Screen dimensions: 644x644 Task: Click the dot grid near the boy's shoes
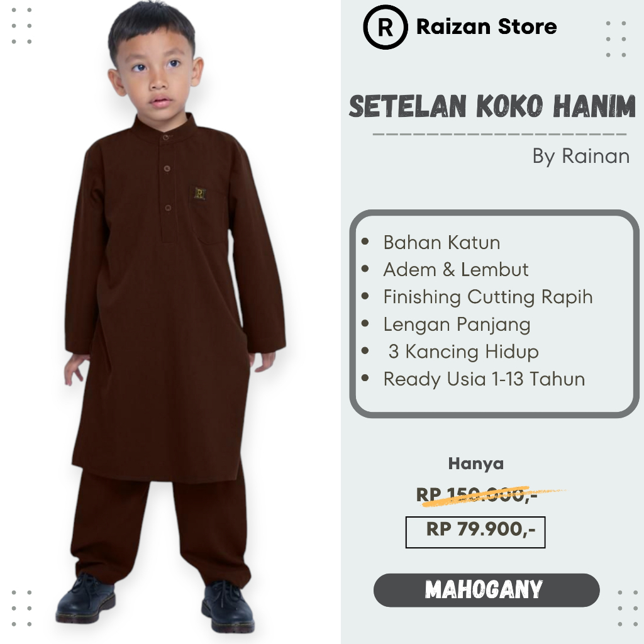click(21, 608)
